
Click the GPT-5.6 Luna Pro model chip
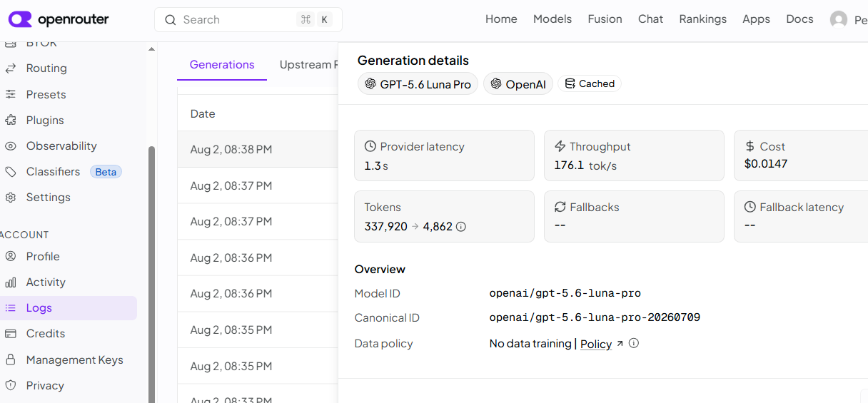(418, 84)
